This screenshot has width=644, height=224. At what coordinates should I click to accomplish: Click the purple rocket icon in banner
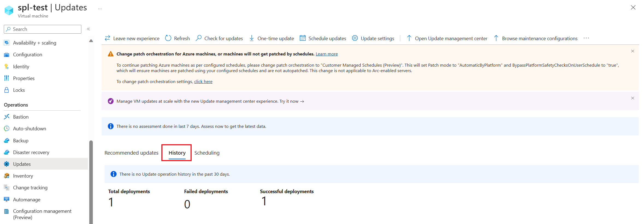coord(111,101)
